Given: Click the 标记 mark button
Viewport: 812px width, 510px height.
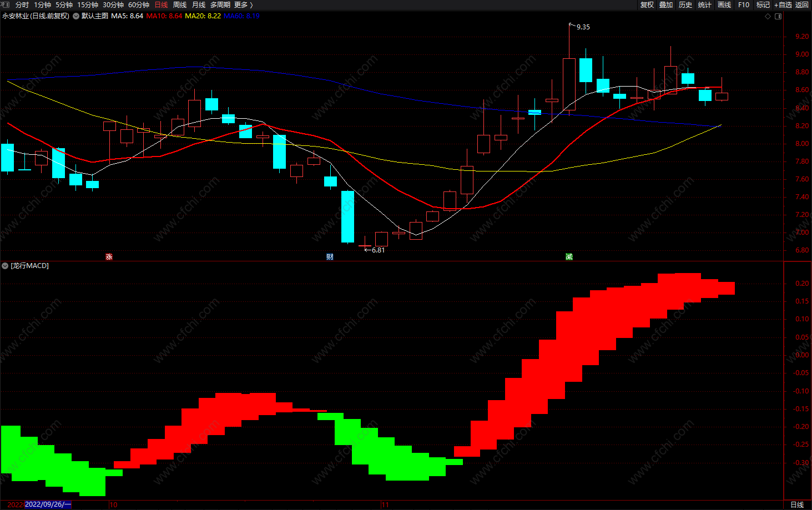Looking at the screenshot, I should pyautogui.click(x=763, y=4).
